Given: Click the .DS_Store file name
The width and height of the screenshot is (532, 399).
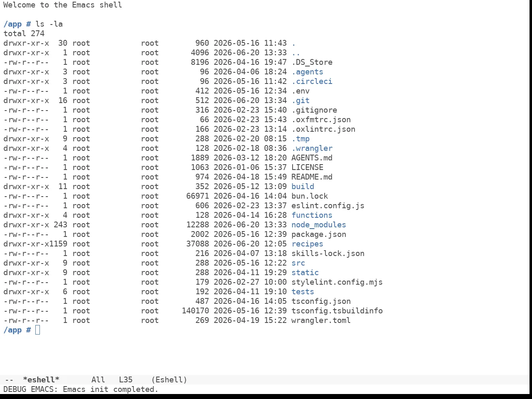Looking at the screenshot, I should coord(312,62).
